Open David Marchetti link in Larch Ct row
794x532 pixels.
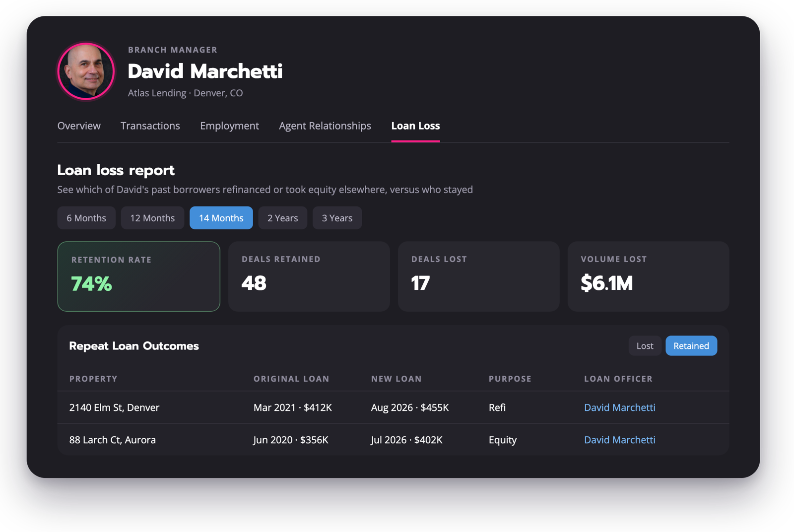(620, 440)
